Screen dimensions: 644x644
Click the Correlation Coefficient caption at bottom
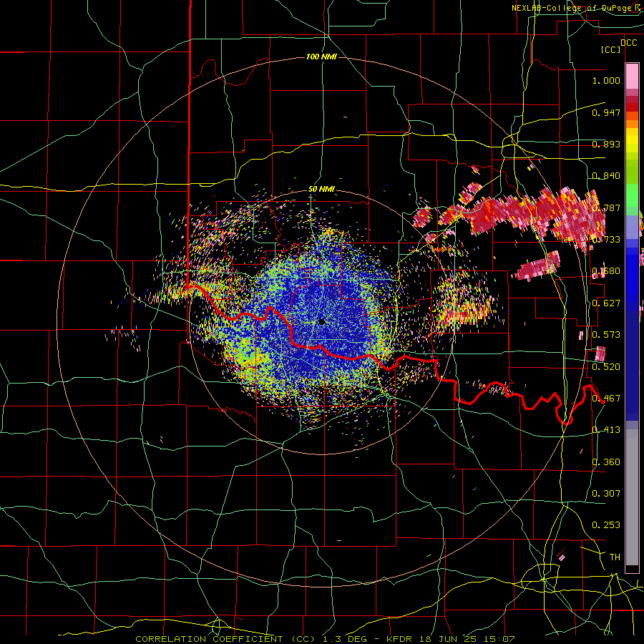coord(324,639)
